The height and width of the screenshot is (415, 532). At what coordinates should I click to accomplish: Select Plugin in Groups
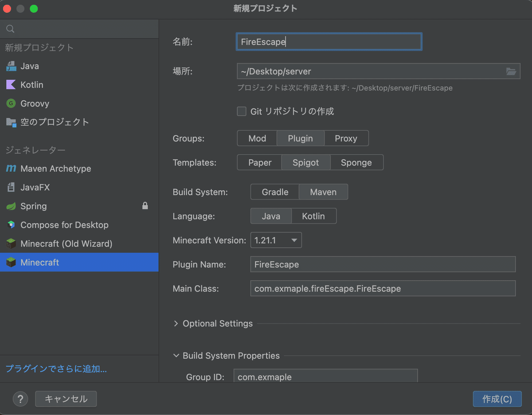(x=301, y=138)
